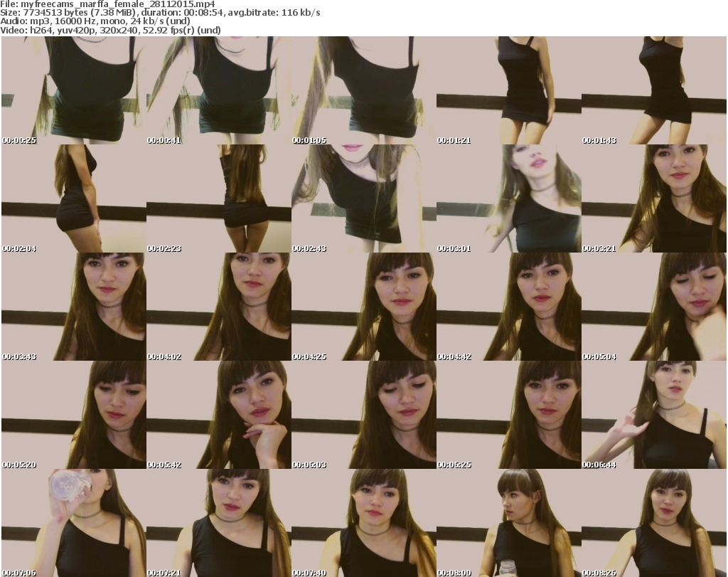728x577 pixels.
Task: Open the thumbnail stamped 00:00:41
Action: point(219,90)
